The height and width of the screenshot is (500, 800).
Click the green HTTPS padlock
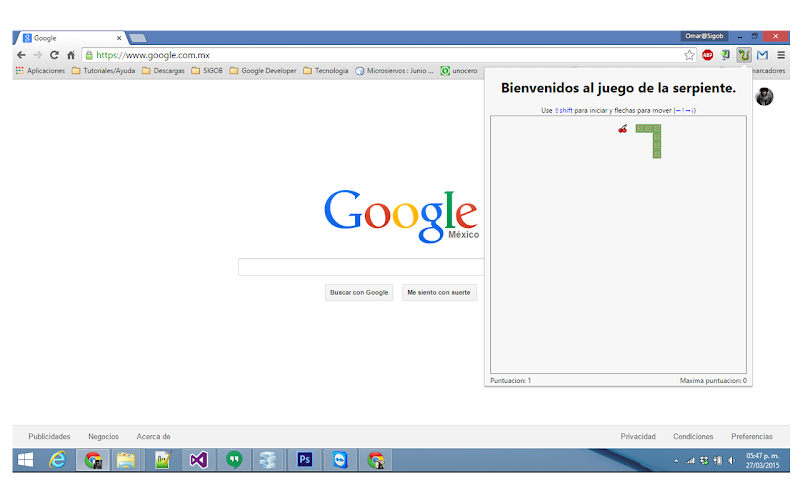89,55
